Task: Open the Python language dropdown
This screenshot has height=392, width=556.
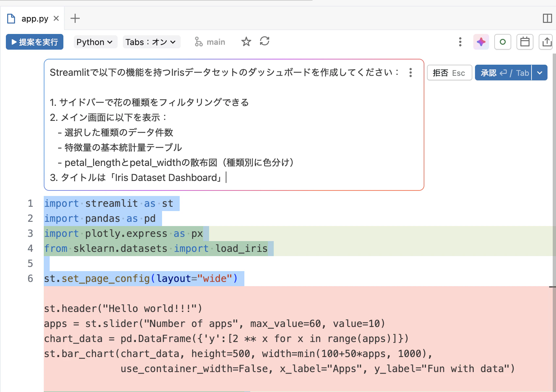Action: (95, 42)
